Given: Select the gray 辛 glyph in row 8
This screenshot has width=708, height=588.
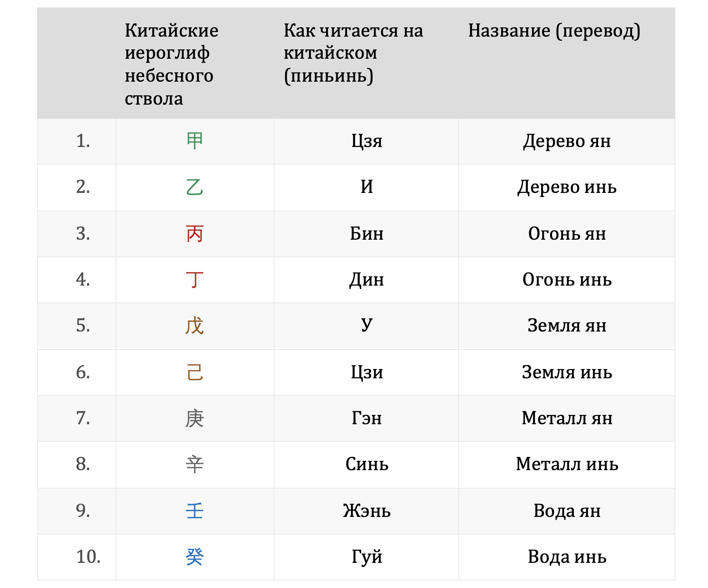Looking at the screenshot, I should (x=195, y=464).
